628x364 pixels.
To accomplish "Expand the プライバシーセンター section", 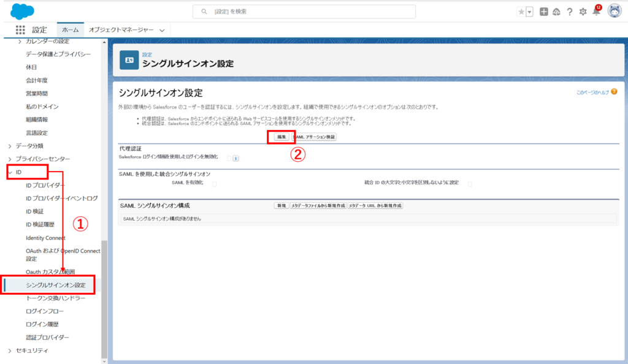I will point(10,159).
